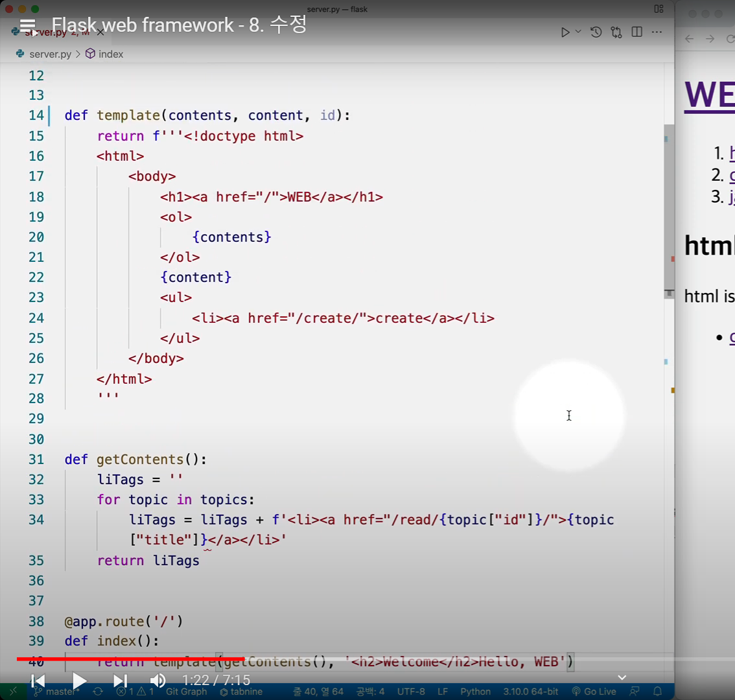Click browser window forward arrow
Image resolution: width=735 pixels, height=700 pixels.
[x=710, y=39]
